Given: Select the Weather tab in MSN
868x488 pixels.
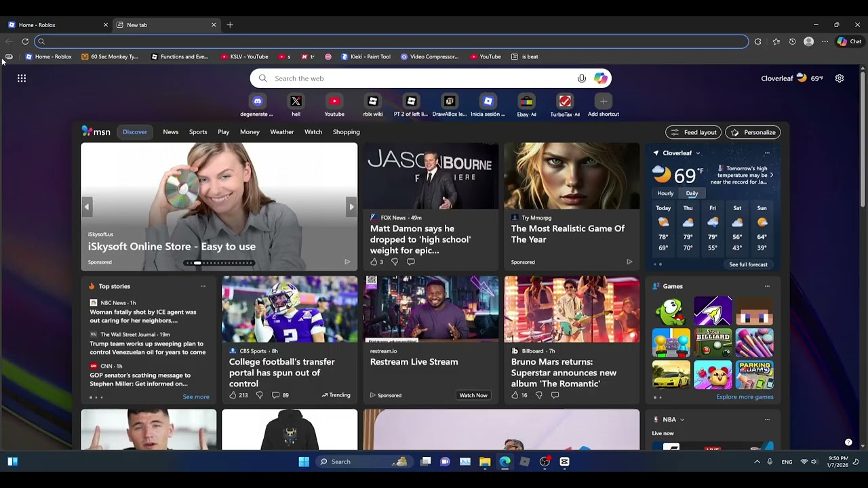Looking at the screenshot, I should [281, 132].
